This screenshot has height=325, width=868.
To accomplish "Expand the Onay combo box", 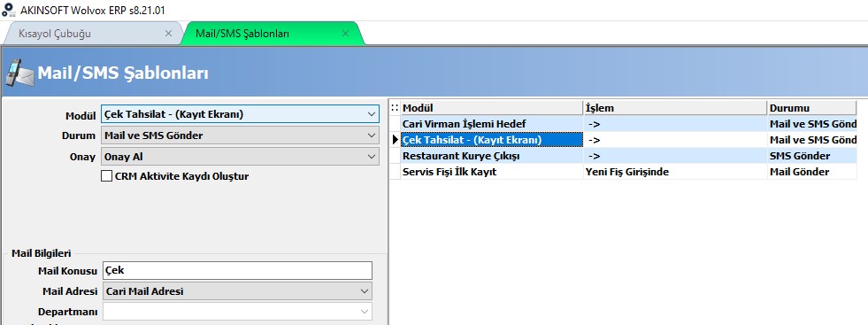I will coord(371,157).
